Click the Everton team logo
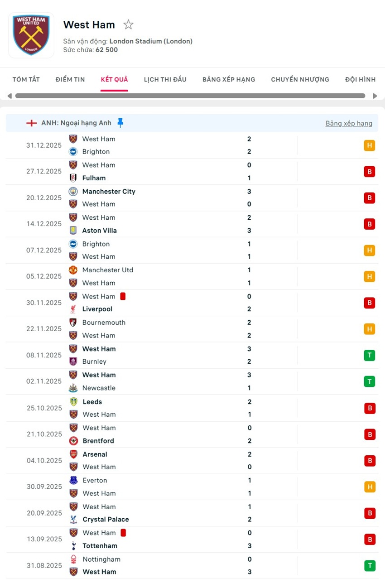This screenshot has height=588, width=385. point(73,480)
